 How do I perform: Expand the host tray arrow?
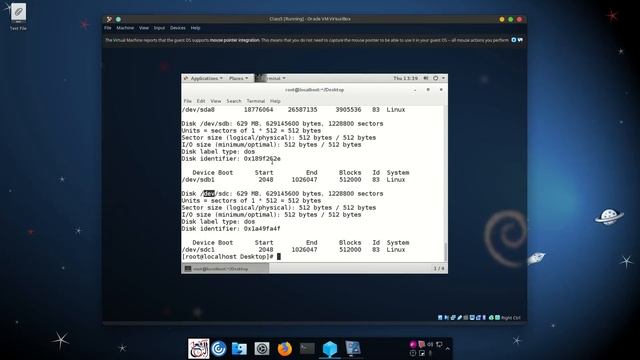pos(448,349)
